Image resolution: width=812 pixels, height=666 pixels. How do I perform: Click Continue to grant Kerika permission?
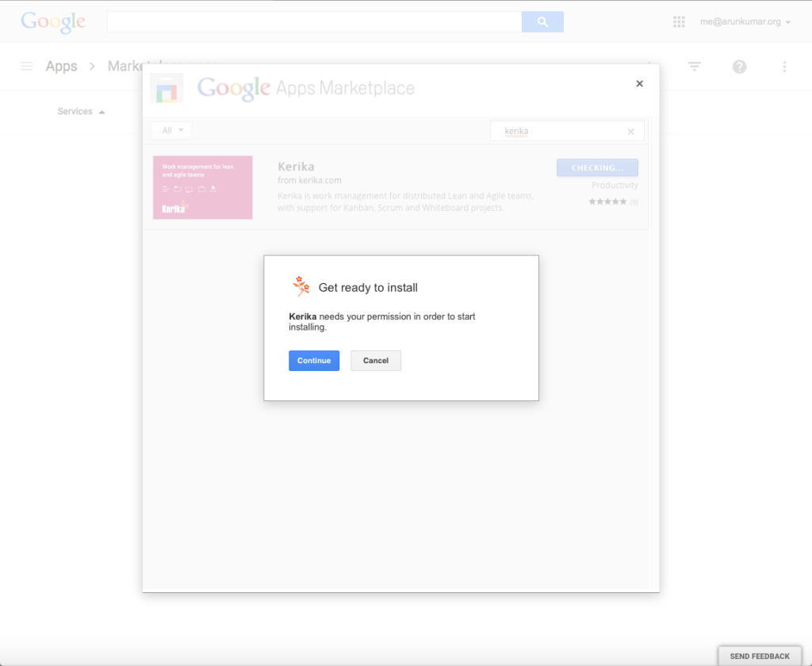click(314, 361)
